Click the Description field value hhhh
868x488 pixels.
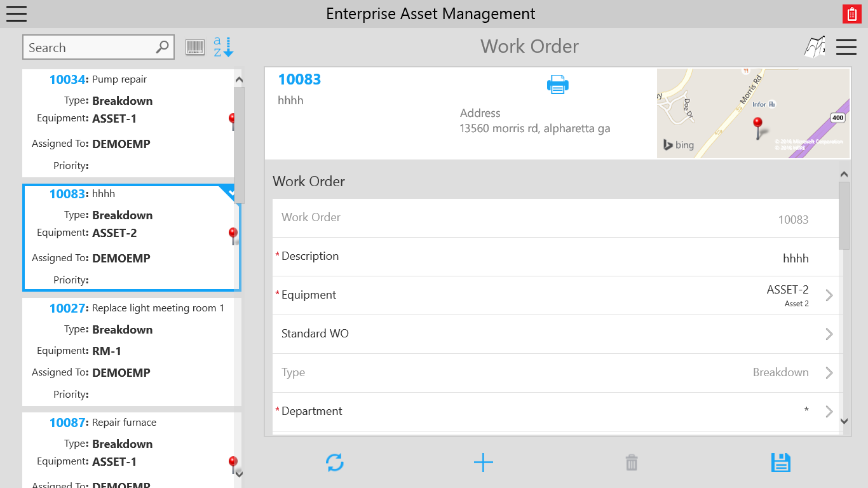click(x=796, y=259)
